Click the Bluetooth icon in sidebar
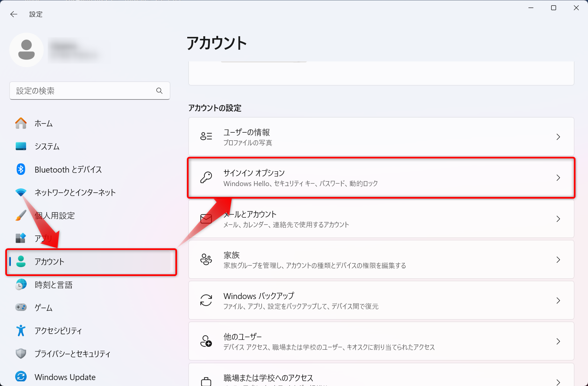This screenshot has width=588, height=386. [x=21, y=169]
